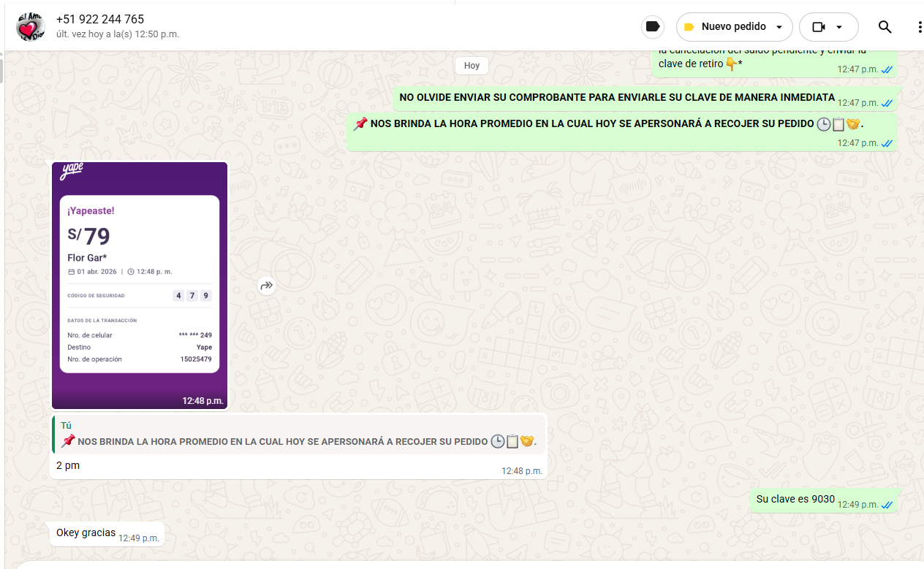Screen dimensions: 924x569
Task: Click the chat list scrollbar at left edge
Action: pos(1,71)
